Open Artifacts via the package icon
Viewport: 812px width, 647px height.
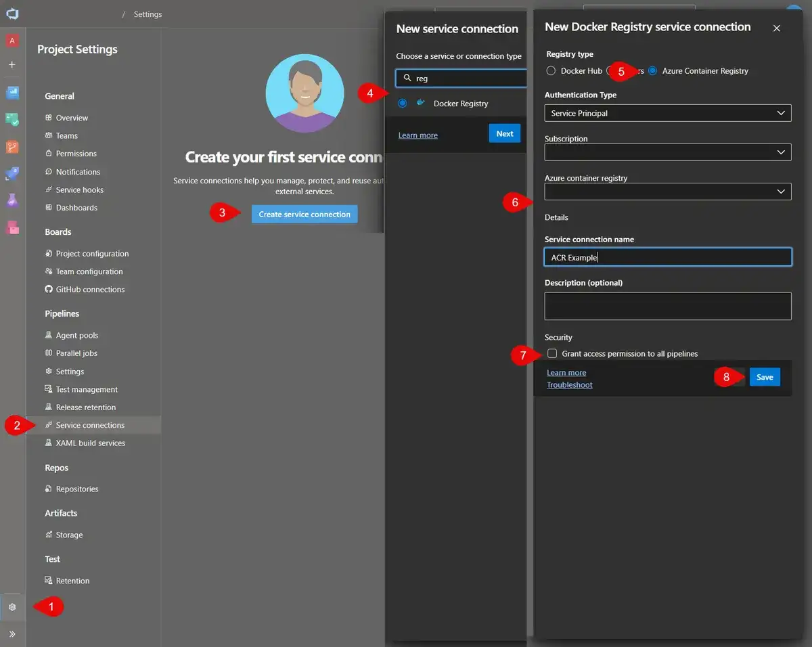(x=12, y=228)
